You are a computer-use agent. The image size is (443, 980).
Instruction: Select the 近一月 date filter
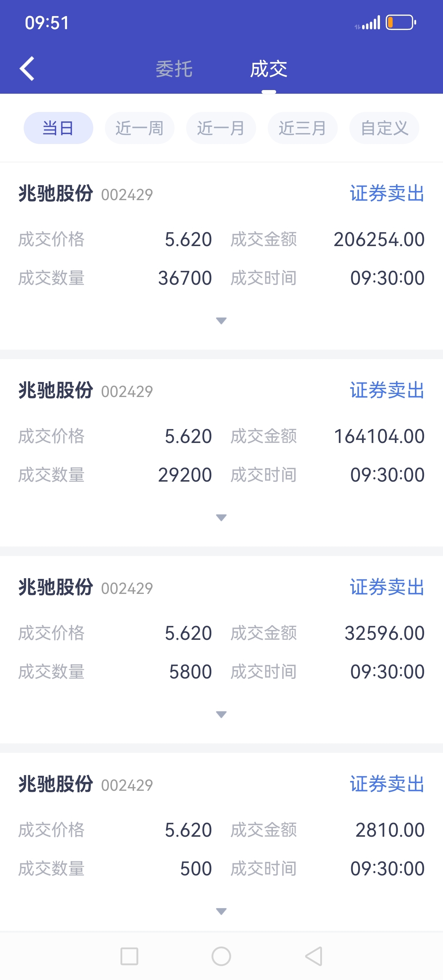(x=221, y=128)
